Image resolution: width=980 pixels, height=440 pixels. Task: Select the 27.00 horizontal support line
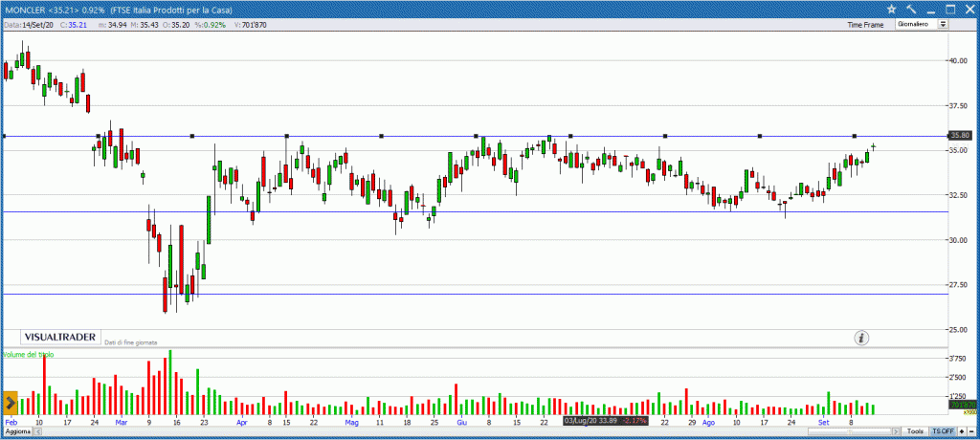(475, 294)
